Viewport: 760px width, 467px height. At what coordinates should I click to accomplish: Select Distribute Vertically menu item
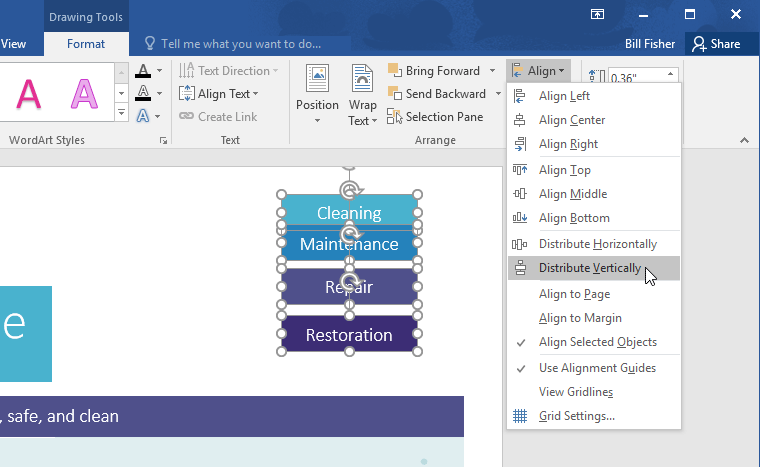(589, 268)
